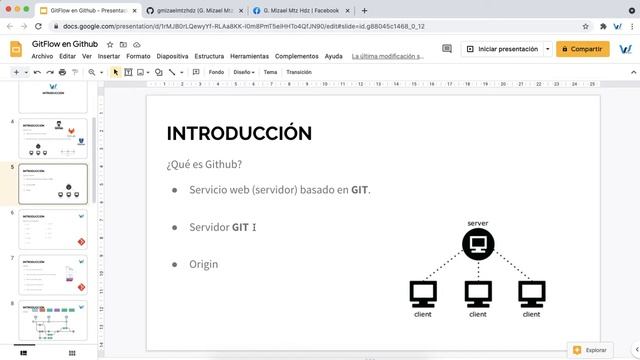
Task: Open the Editar menu
Action: point(67,56)
